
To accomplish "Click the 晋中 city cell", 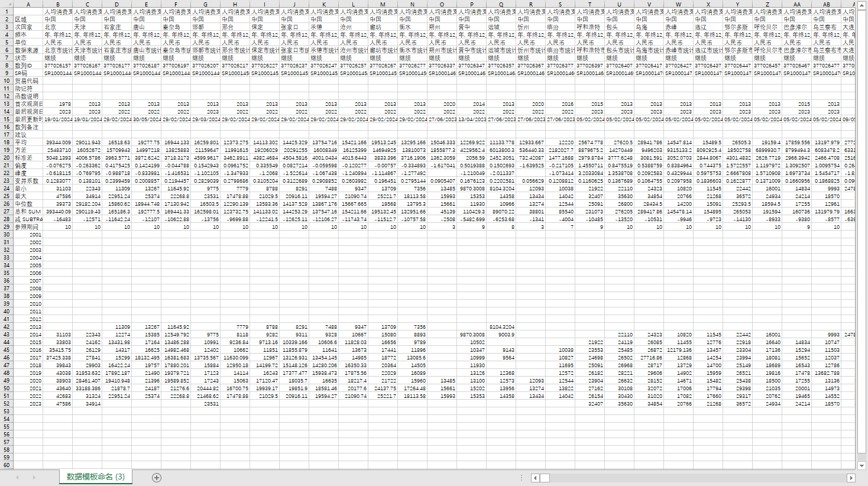I will (x=471, y=27).
